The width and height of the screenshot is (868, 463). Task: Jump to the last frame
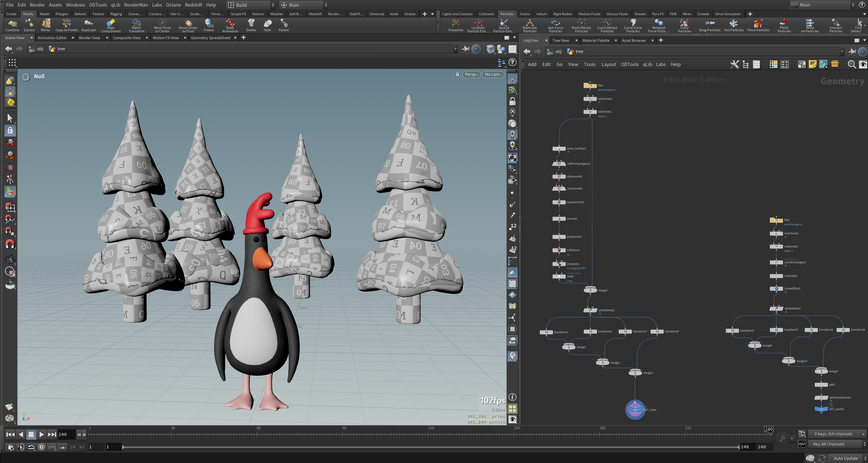(52, 434)
